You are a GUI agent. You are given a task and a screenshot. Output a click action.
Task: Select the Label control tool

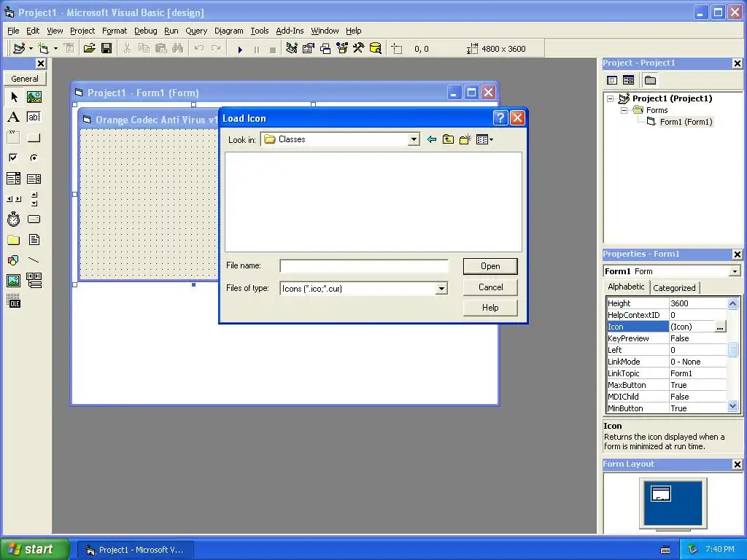[x=14, y=117]
